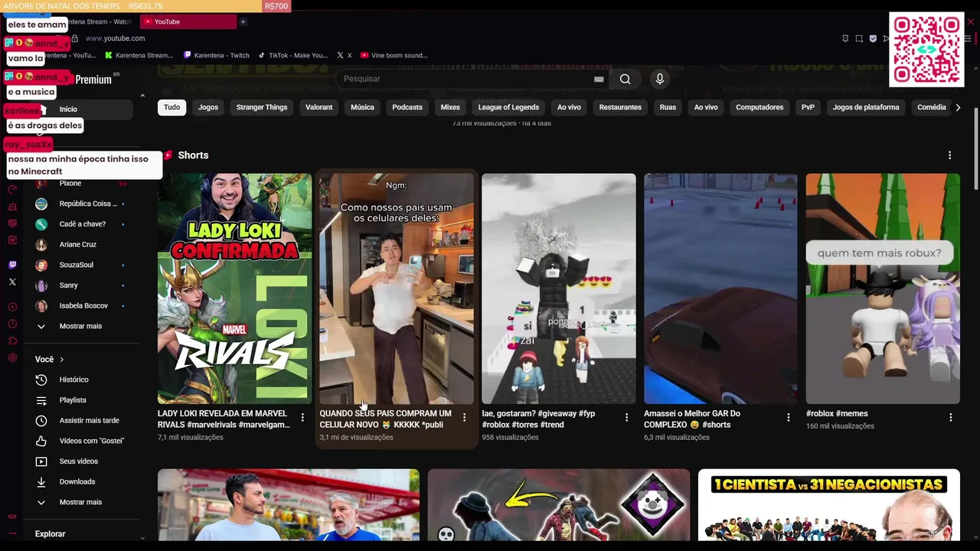Open options for Amassei o Melhor GAR short

click(788, 418)
